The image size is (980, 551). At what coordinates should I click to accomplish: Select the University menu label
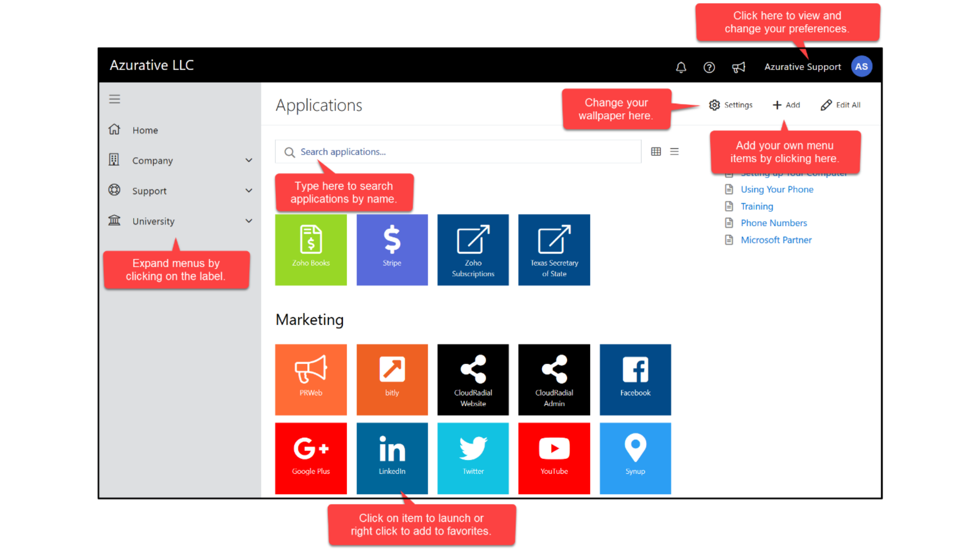(x=154, y=221)
